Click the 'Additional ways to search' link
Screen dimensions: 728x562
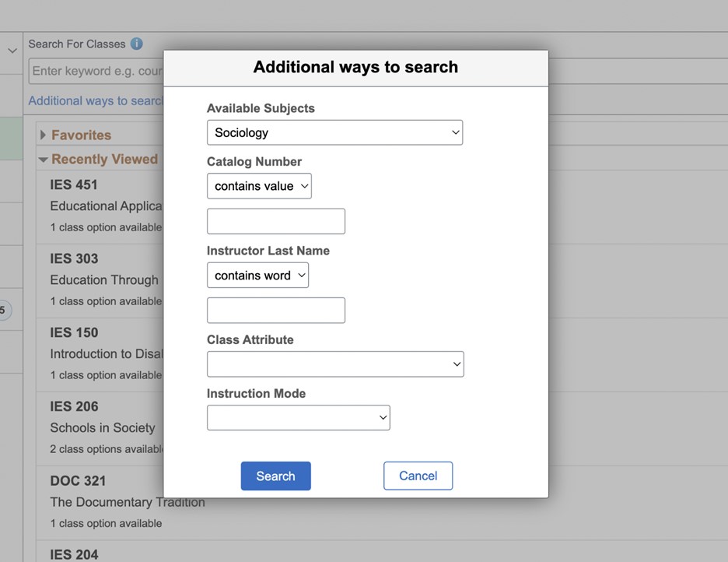[95, 101]
